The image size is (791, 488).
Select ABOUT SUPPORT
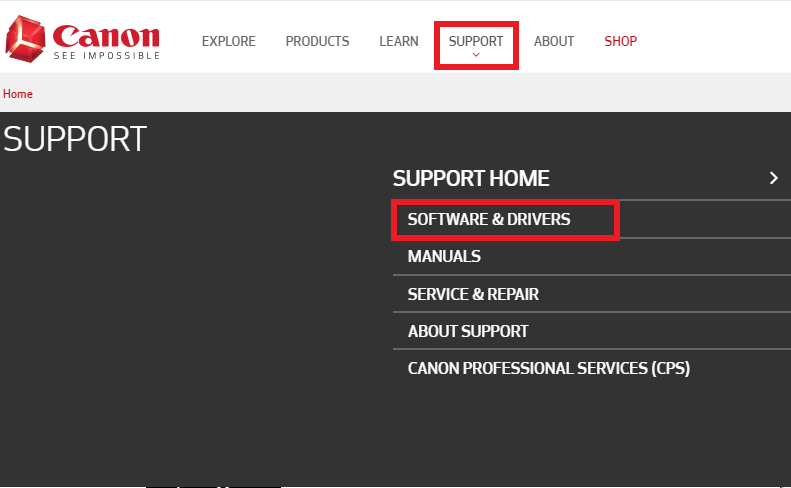click(468, 331)
